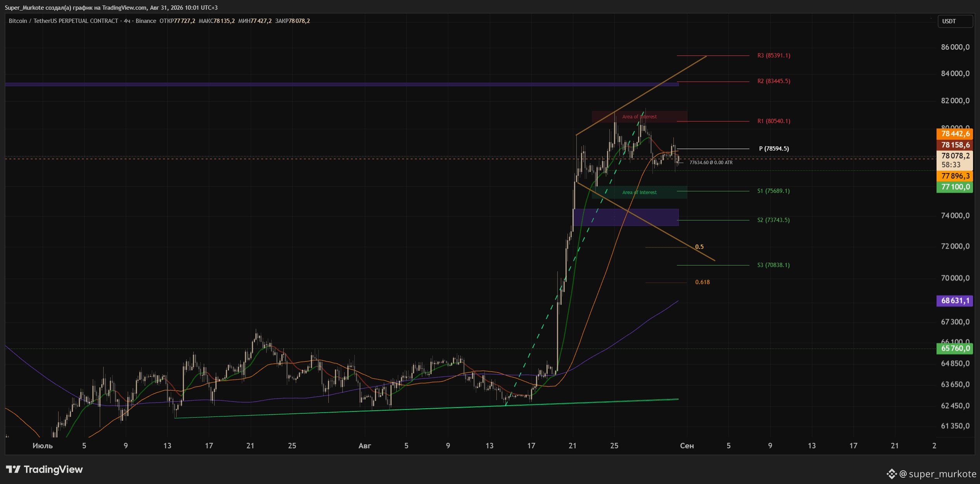
Task: Click the 61 350,0 price axis label
Action: [x=955, y=426]
